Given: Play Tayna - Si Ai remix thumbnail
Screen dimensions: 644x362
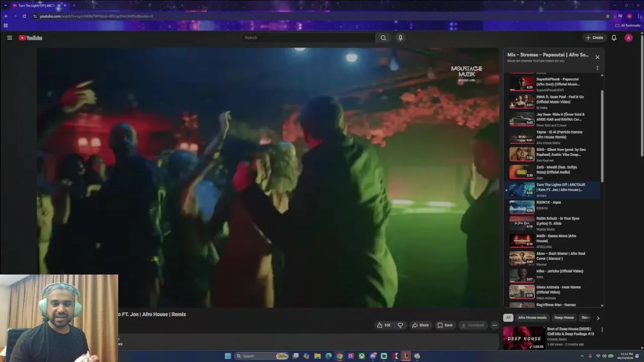Looking at the screenshot, I should coord(522,137).
